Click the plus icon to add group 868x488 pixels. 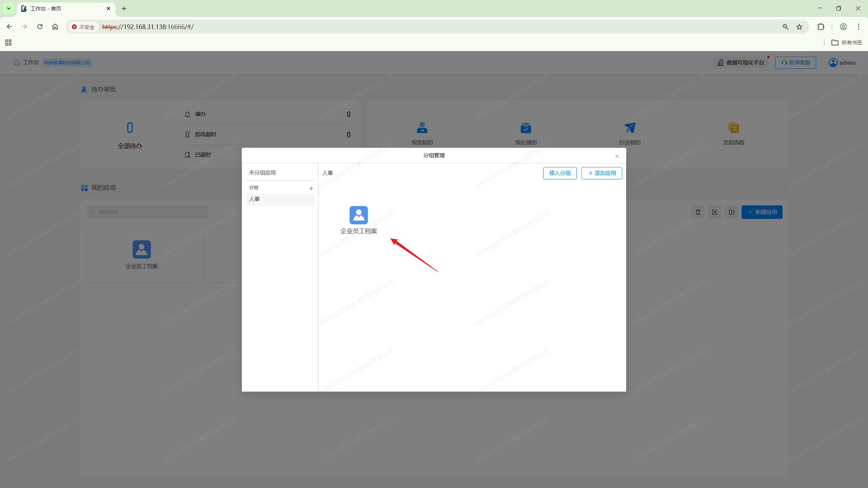click(311, 188)
